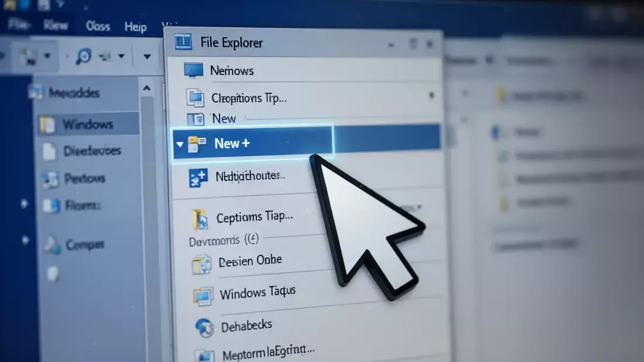
Task: Click the Meptorm laEgrtntt... entry
Action: pos(268,353)
